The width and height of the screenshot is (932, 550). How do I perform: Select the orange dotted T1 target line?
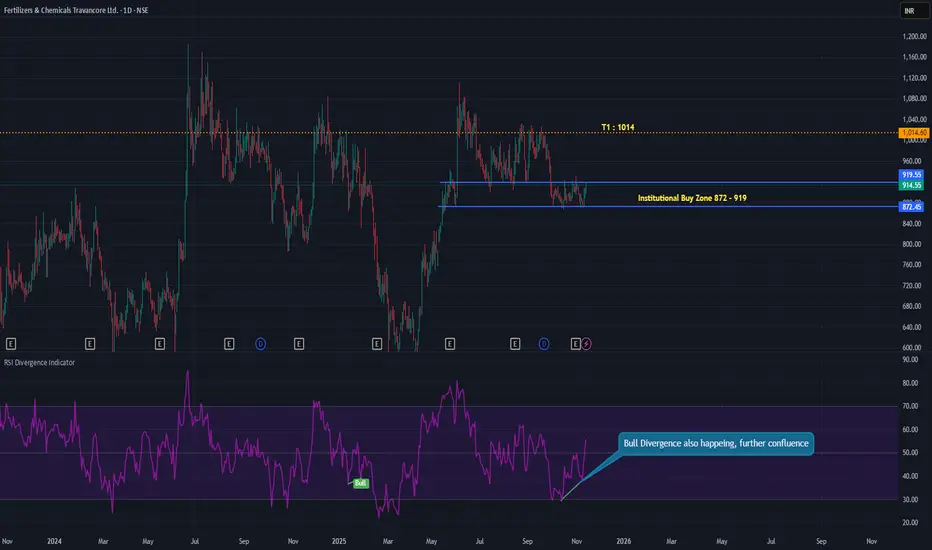coord(449,133)
